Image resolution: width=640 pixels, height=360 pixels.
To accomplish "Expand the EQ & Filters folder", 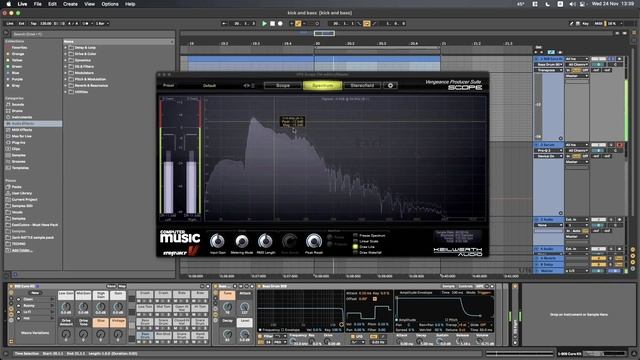I will click(65, 67).
